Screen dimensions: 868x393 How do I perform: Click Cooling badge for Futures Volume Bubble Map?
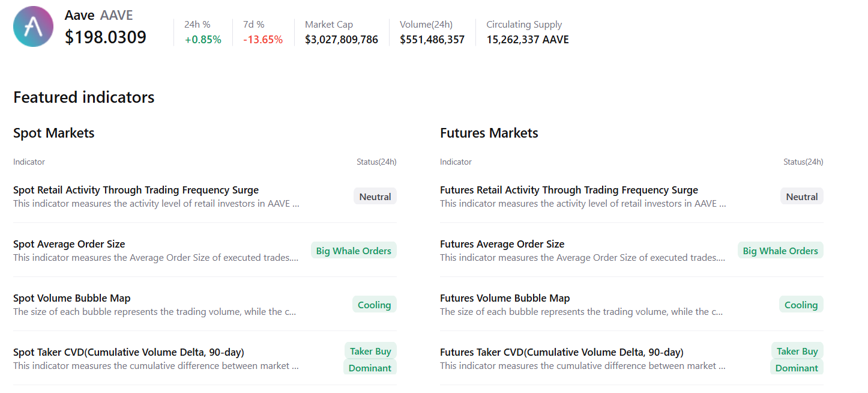(x=801, y=304)
